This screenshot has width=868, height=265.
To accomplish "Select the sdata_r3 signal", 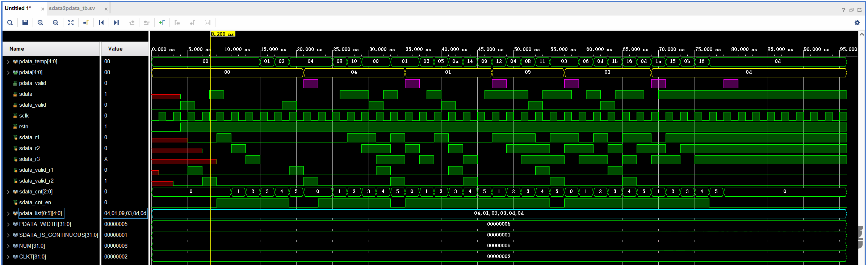I will (29, 159).
